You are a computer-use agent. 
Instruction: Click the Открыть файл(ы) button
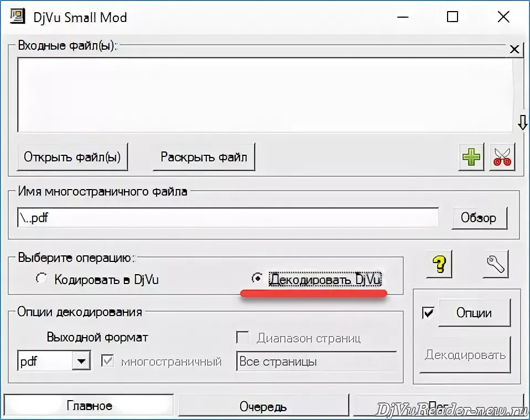[x=72, y=157]
